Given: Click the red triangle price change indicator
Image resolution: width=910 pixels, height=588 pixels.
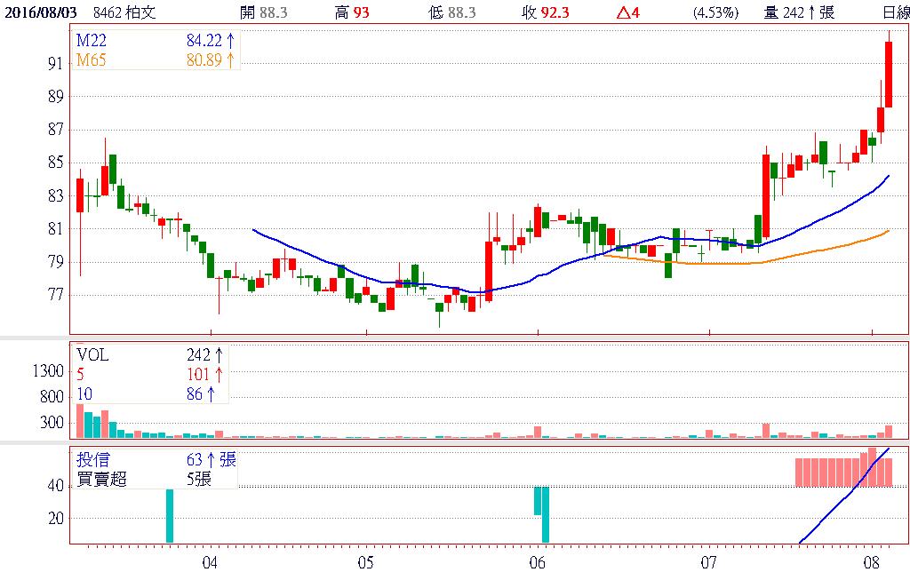Looking at the screenshot, I should (x=624, y=12).
